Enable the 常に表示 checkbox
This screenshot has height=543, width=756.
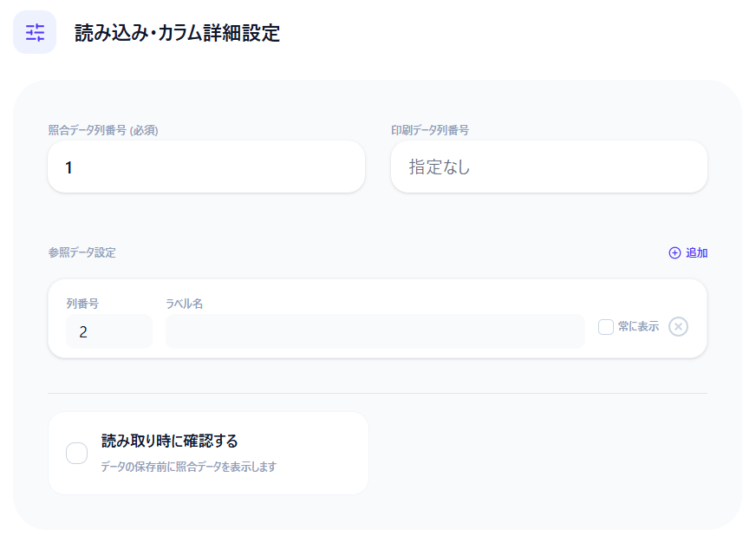coord(605,326)
